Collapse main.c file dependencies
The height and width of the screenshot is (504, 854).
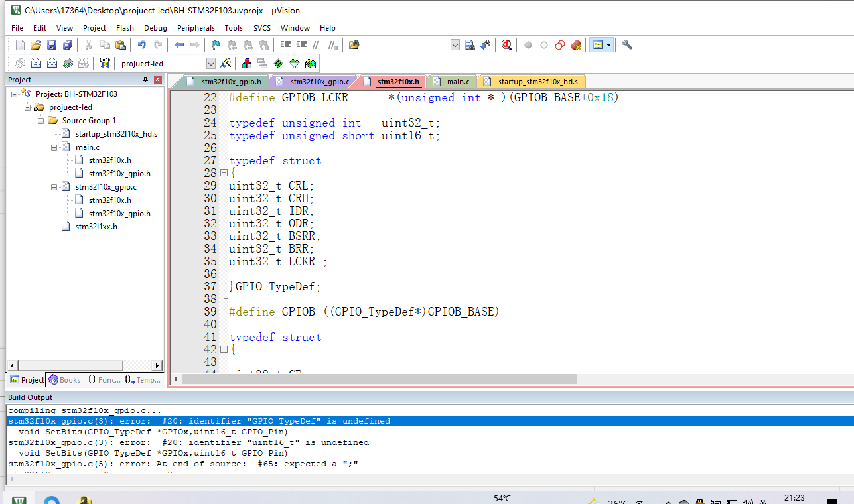click(54, 147)
